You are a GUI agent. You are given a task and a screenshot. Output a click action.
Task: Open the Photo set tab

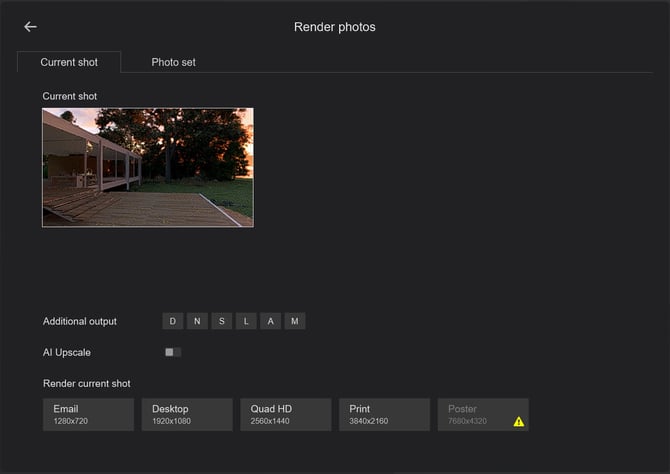point(173,62)
